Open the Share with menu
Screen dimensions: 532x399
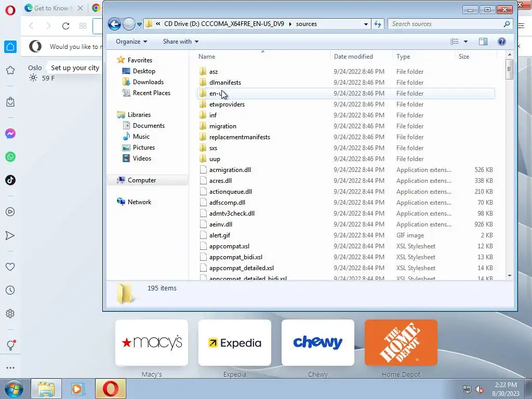point(180,42)
